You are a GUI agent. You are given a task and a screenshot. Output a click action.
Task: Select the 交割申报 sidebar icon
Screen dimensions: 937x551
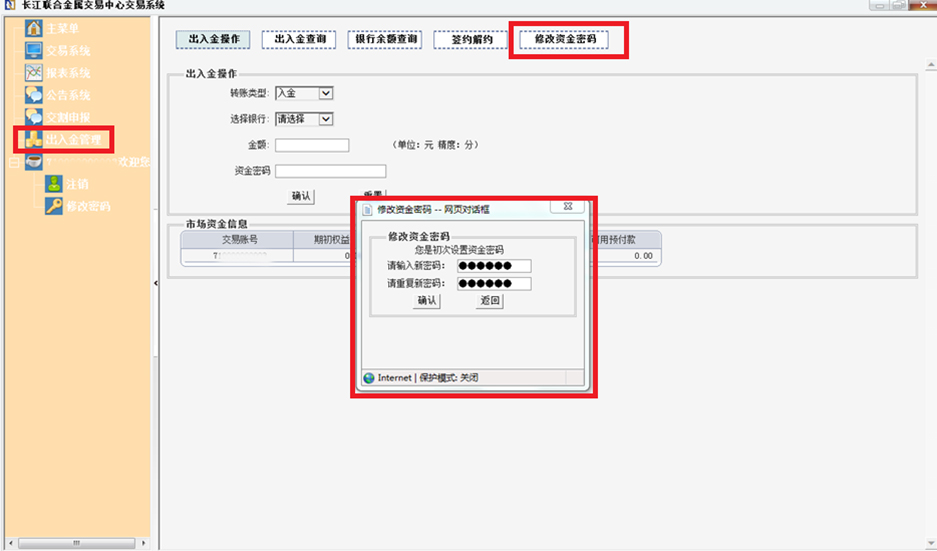click(x=33, y=117)
